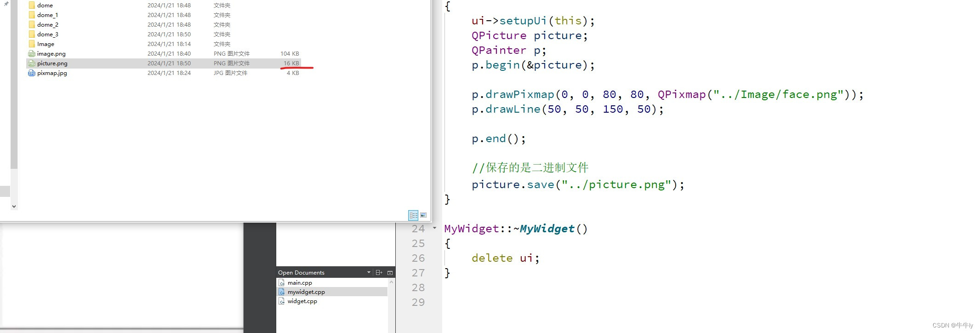Click the JPG 图片文件 type label
The height and width of the screenshot is (333, 980).
tap(230, 73)
